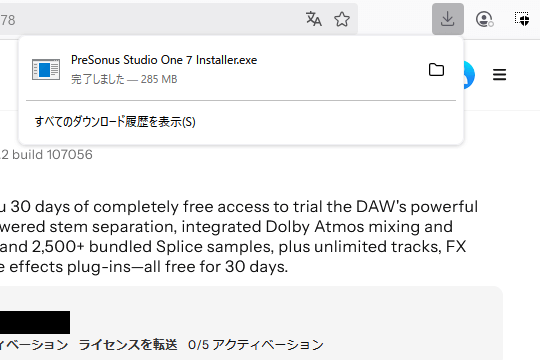Image resolution: width=540 pixels, height=360 pixels.
Task: Open PreSonus Studio One 7 Installer.exe download
Action: point(164,60)
